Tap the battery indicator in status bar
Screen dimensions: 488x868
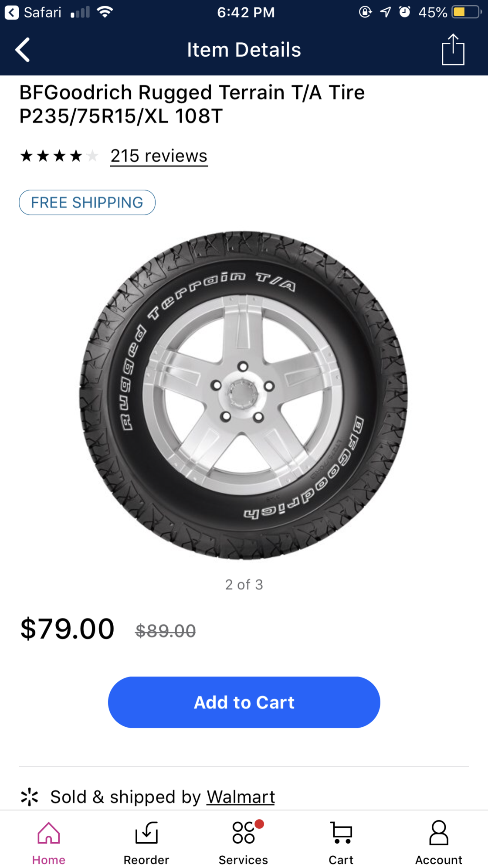pyautogui.click(x=465, y=12)
